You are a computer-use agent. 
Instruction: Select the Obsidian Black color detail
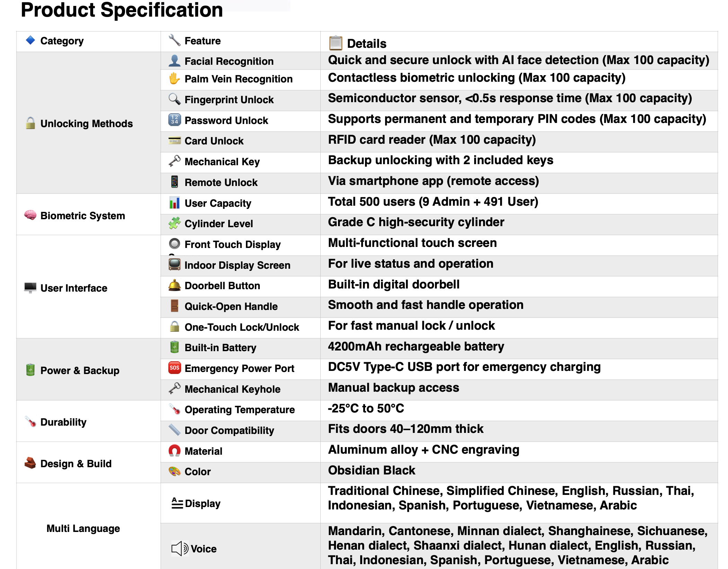point(371,470)
